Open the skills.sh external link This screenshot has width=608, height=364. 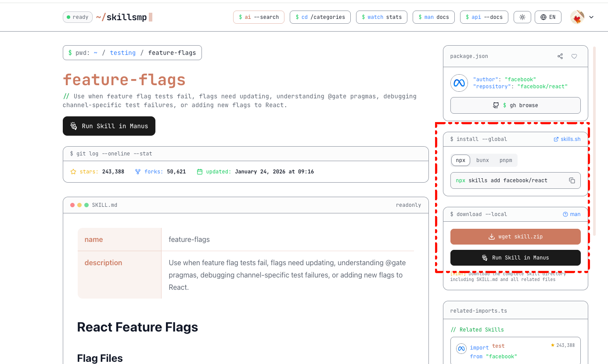click(x=567, y=139)
